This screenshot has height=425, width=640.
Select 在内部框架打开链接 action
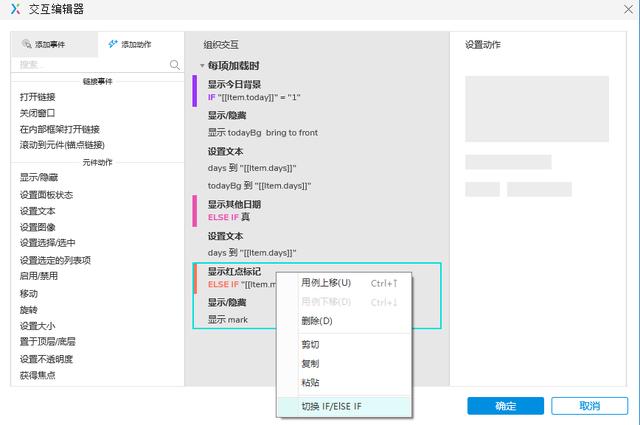click(60, 129)
